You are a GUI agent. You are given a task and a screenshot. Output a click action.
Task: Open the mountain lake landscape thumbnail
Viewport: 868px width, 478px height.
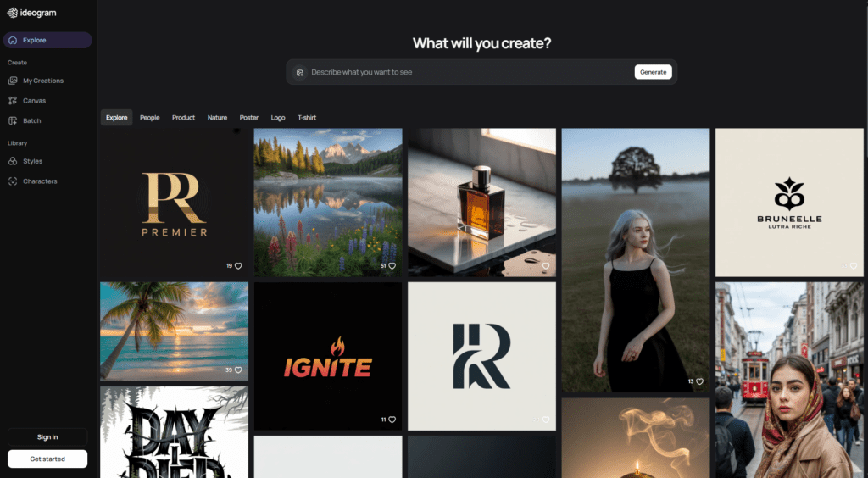coord(328,203)
